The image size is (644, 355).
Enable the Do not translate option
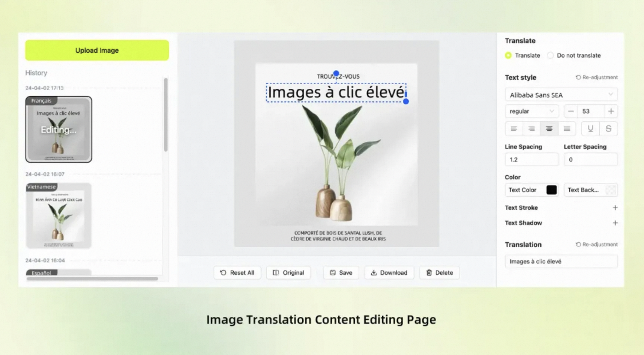click(x=550, y=55)
